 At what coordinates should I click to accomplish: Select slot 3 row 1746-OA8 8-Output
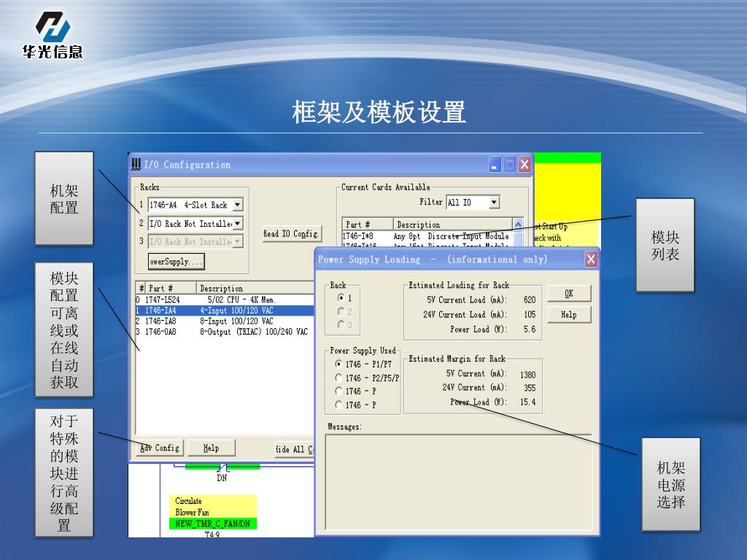(225, 332)
